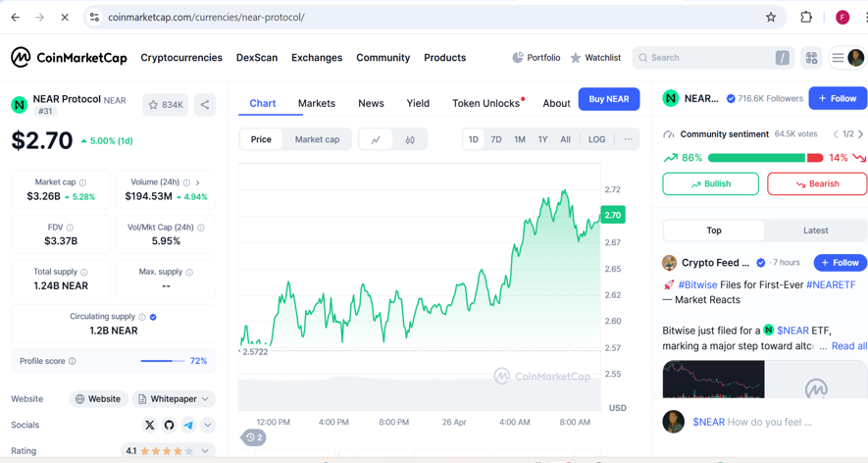Show FDV info icon
868x463 pixels.
[70, 228]
